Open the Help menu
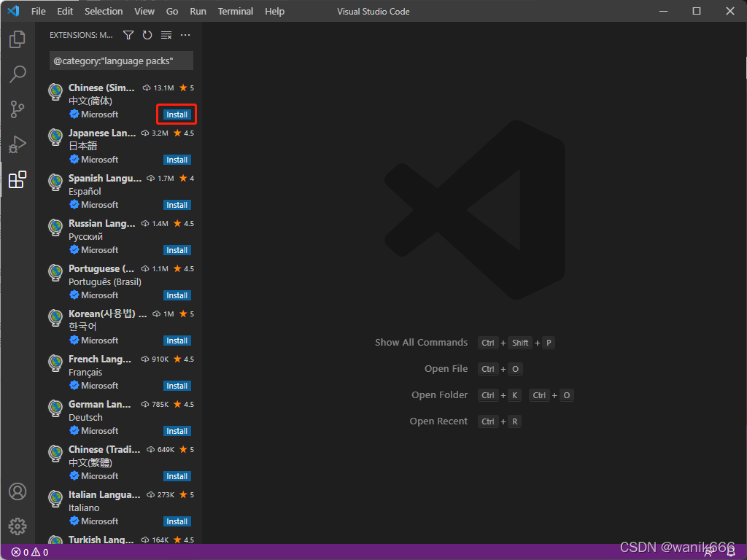Screen dimensions: 747x560 coord(274,12)
